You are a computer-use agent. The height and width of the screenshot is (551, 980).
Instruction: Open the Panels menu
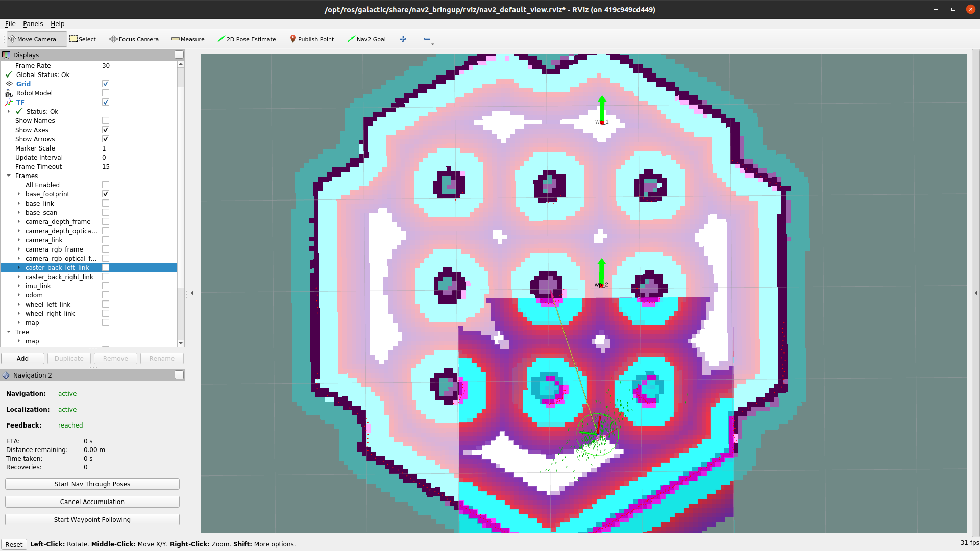[x=33, y=23]
